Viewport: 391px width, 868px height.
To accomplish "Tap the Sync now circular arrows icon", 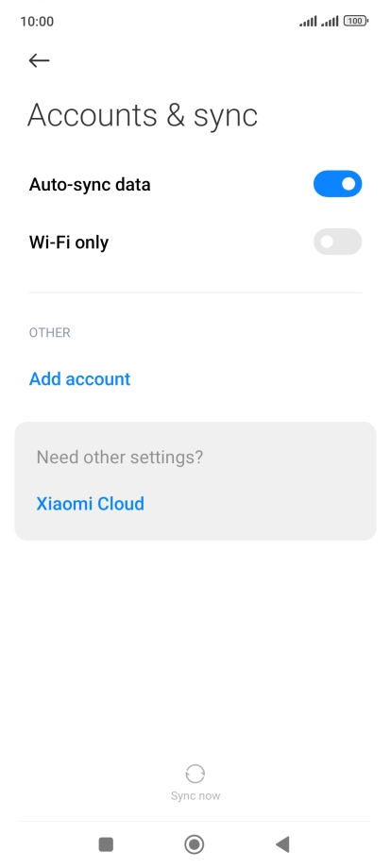I will pyautogui.click(x=195, y=774).
